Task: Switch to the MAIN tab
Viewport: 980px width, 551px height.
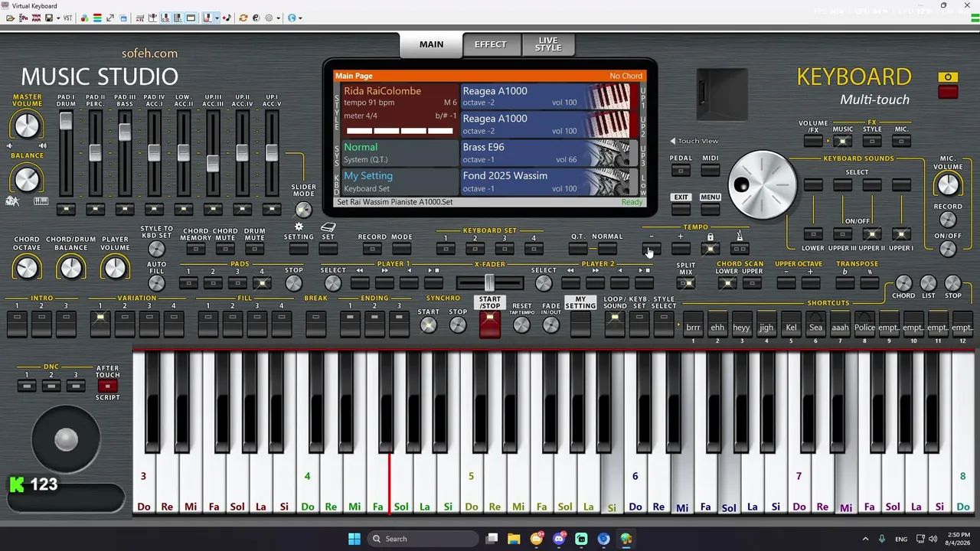Action: click(431, 44)
